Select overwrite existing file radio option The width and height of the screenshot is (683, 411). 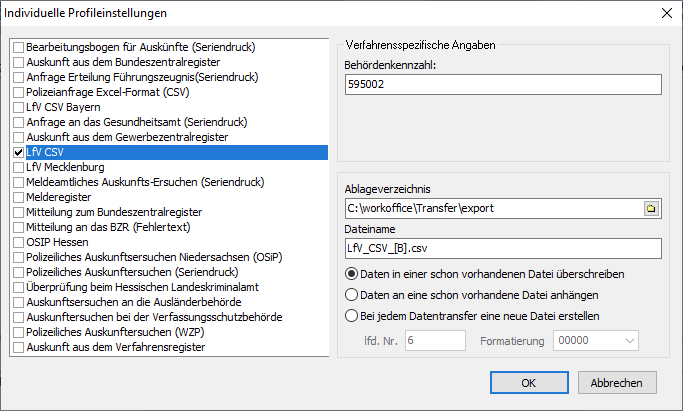point(351,274)
